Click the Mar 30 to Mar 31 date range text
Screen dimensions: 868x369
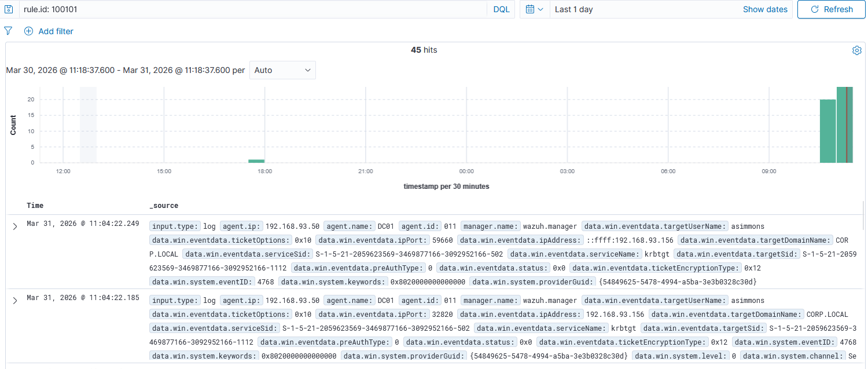(118, 70)
